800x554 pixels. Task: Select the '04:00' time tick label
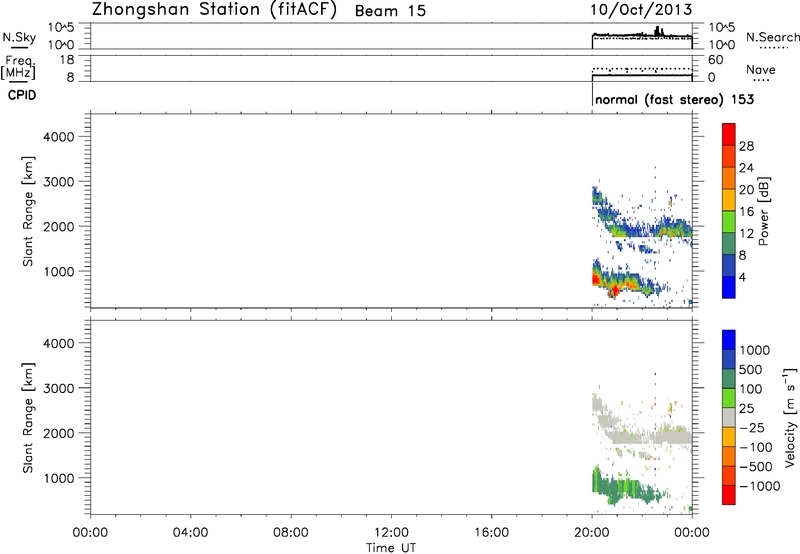point(190,533)
